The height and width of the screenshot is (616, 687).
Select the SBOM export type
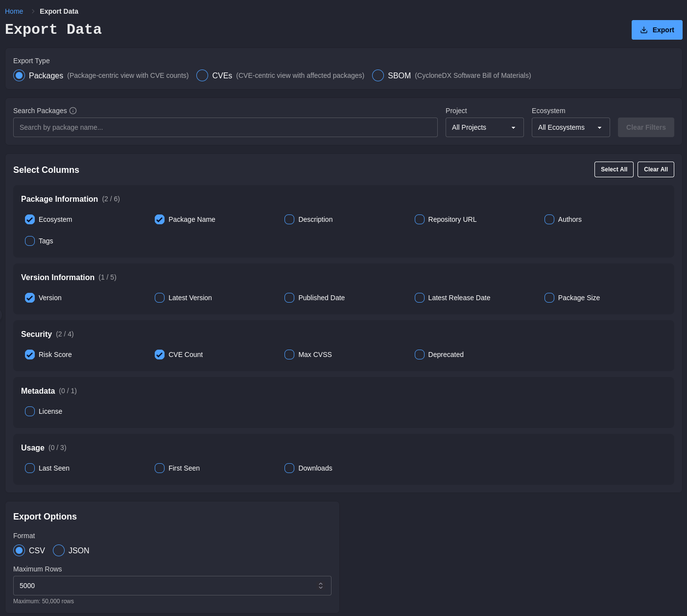[378, 75]
